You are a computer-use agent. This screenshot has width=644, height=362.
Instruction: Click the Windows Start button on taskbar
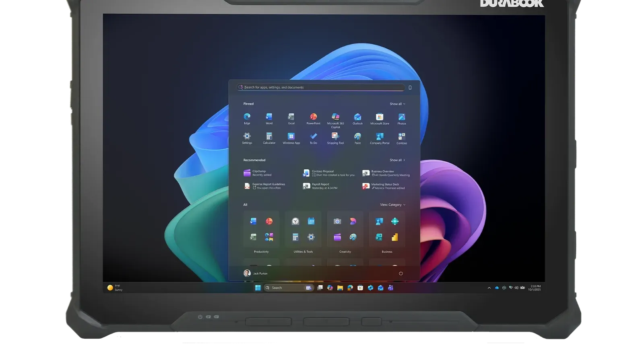(258, 288)
